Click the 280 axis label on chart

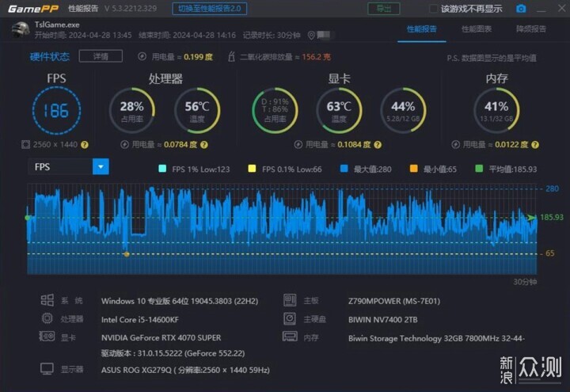(552, 188)
